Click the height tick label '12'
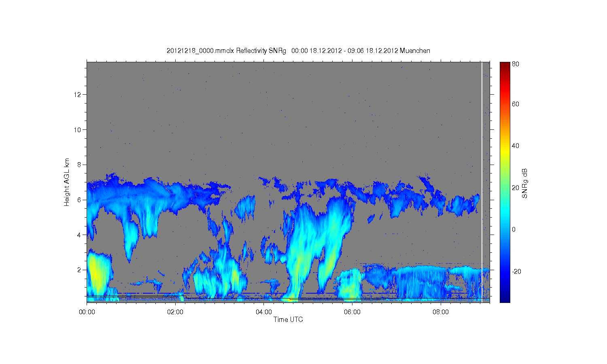Viewport: 607px width, 364px height. [x=78, y=95]
